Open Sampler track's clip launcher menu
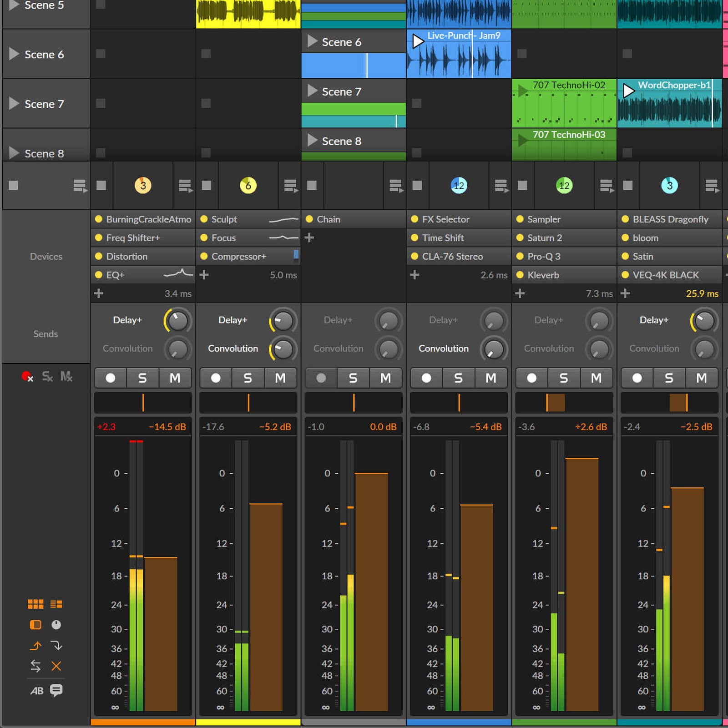728x728 pixels. pos(607,186)
